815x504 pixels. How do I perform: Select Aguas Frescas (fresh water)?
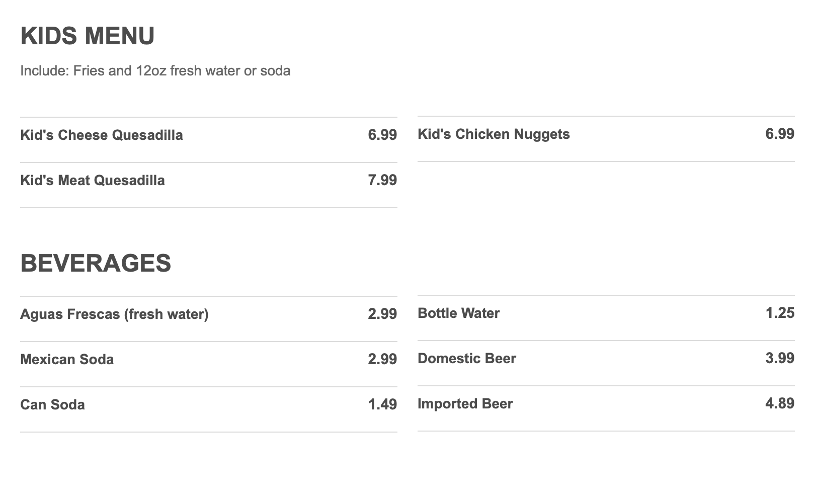114,314
